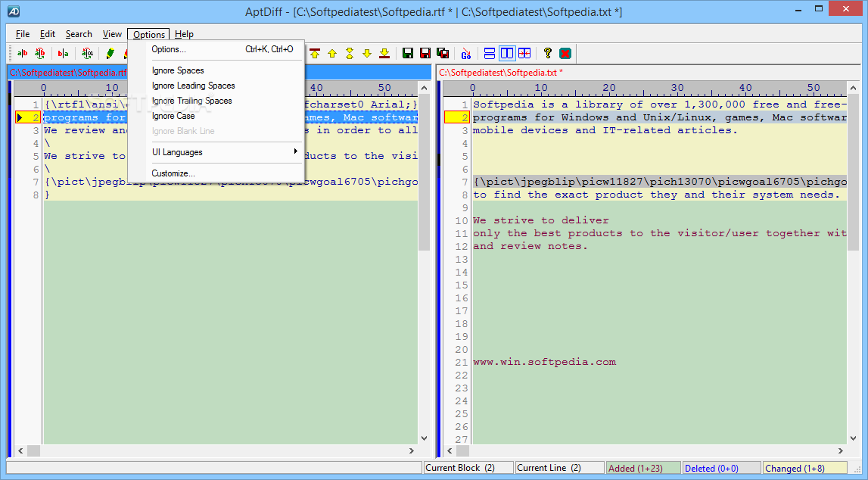Click the binary compare a|01 toolbar icon

87,53
